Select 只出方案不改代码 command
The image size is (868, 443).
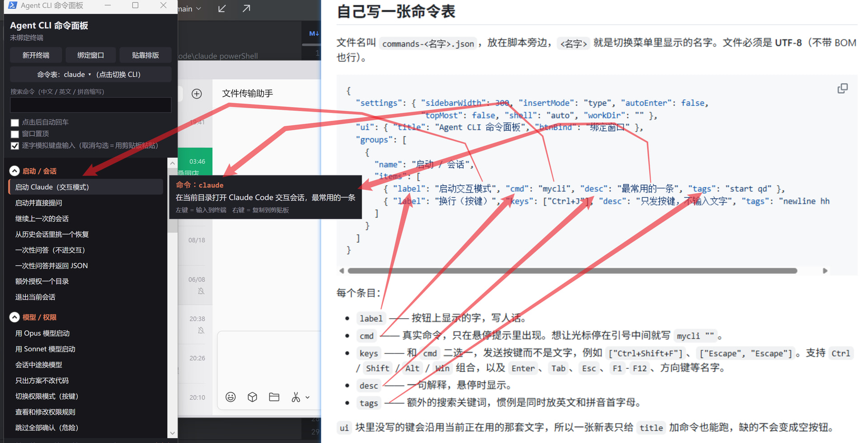(86, 381)
